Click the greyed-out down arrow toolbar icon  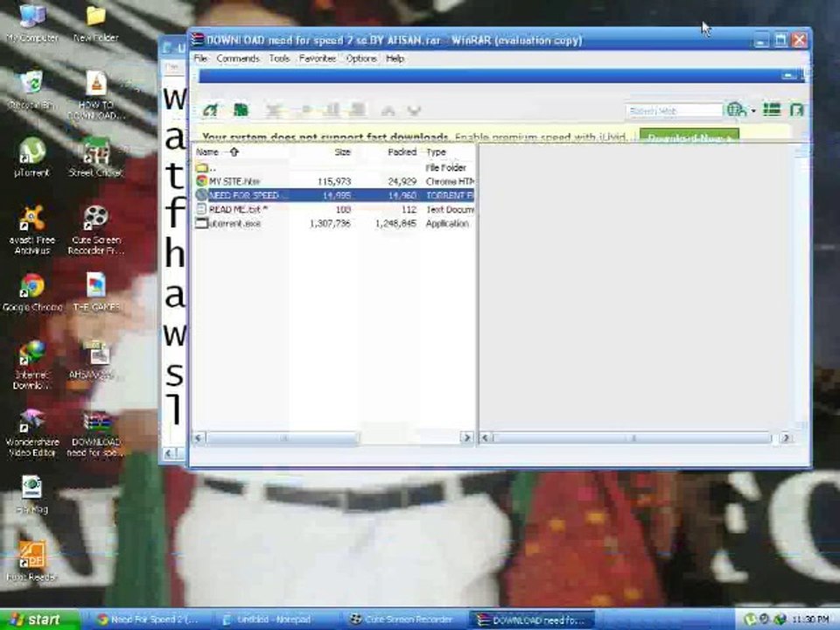(x=414, y=111)
